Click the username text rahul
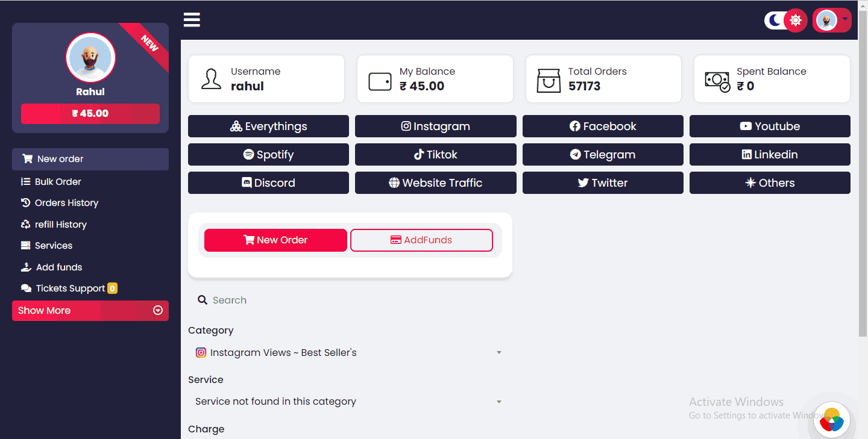 247,86
